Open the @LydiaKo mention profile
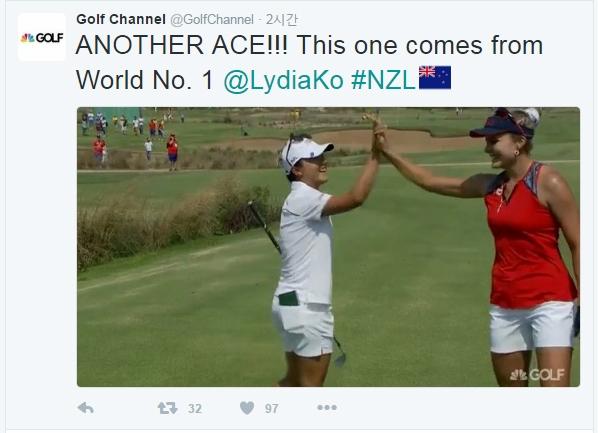Viewport: 598px width, 433px height. pos(284,80)
